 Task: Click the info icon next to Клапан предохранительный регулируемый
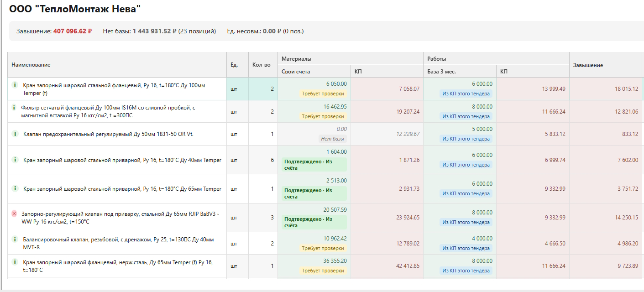click(14, 134)
